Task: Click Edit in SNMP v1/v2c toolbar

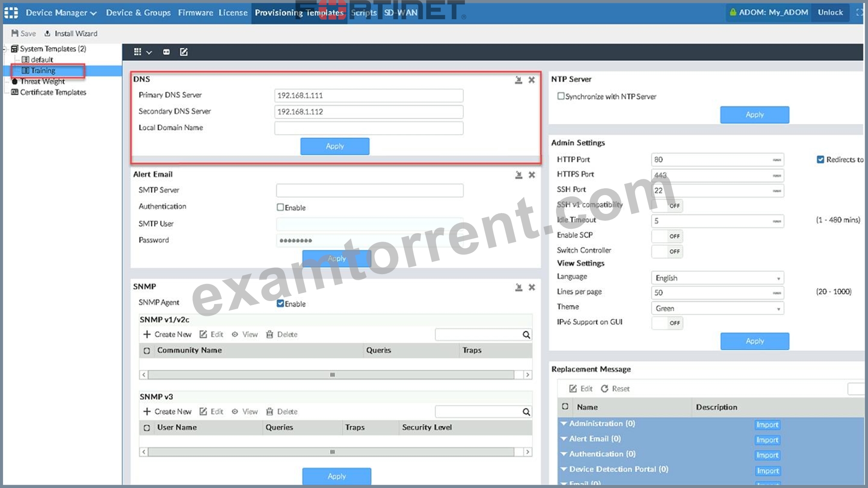Action: 212,334
